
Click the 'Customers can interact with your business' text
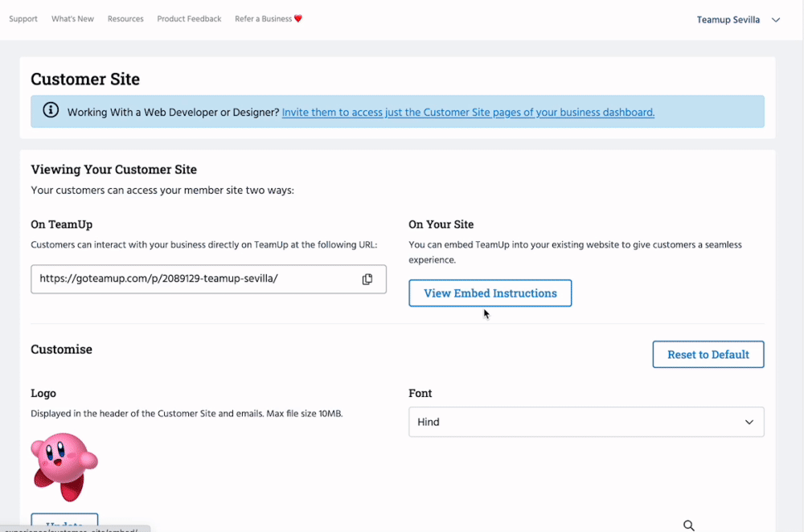[x=204, y=244]
